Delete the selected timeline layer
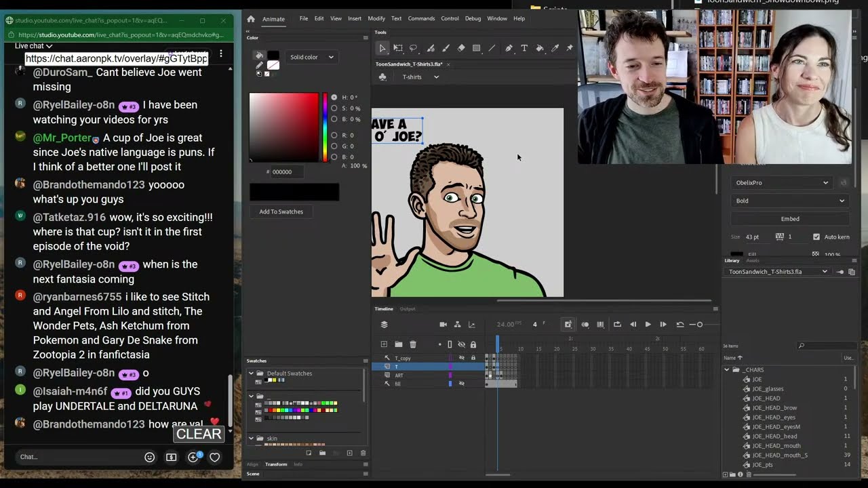 coord(413,344)
